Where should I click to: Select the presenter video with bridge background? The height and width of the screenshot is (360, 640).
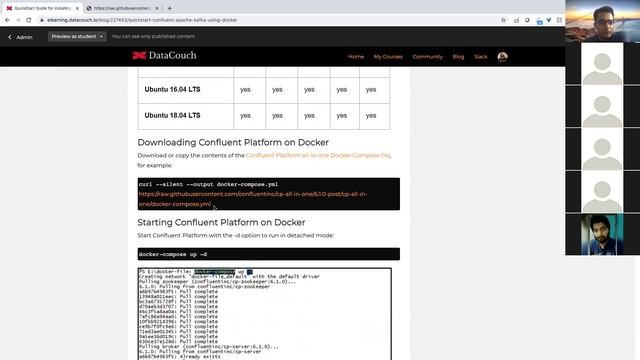(602, 21)
